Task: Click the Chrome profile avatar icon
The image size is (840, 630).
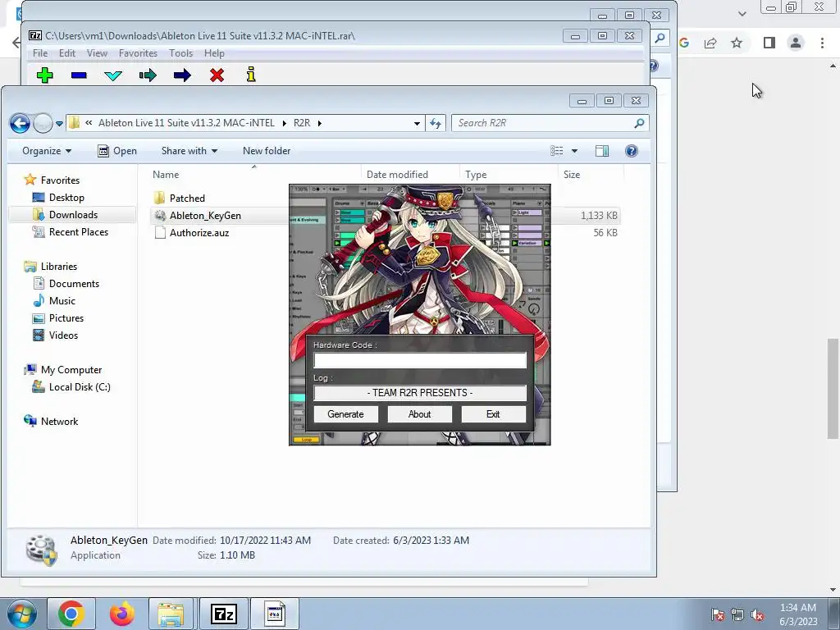Action: 796,43
